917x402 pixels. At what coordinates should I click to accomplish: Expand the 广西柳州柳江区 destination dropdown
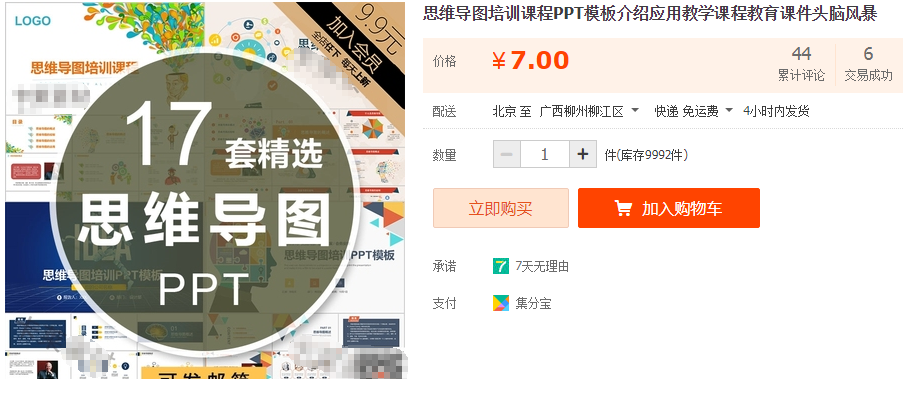589,111
